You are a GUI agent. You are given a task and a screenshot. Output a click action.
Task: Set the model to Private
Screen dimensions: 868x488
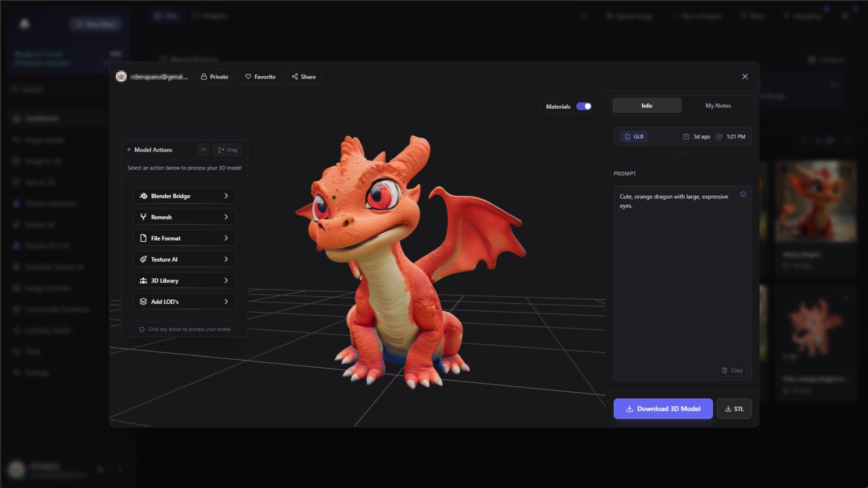tap(214, 77)
